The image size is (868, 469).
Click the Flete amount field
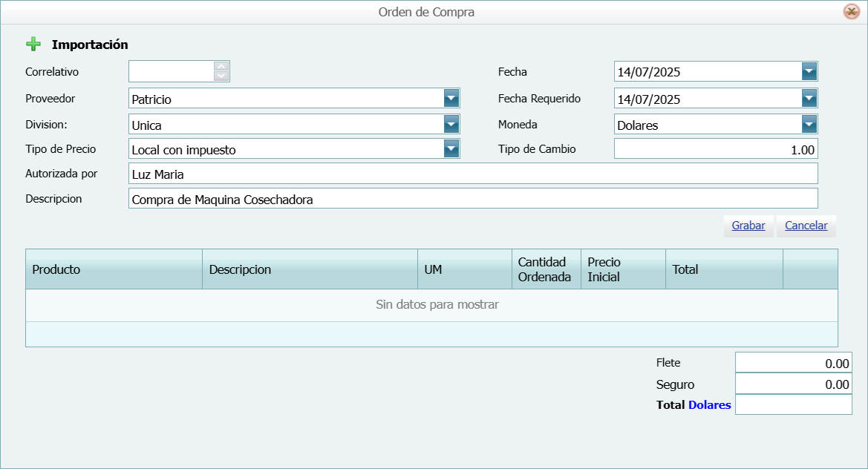793,362
